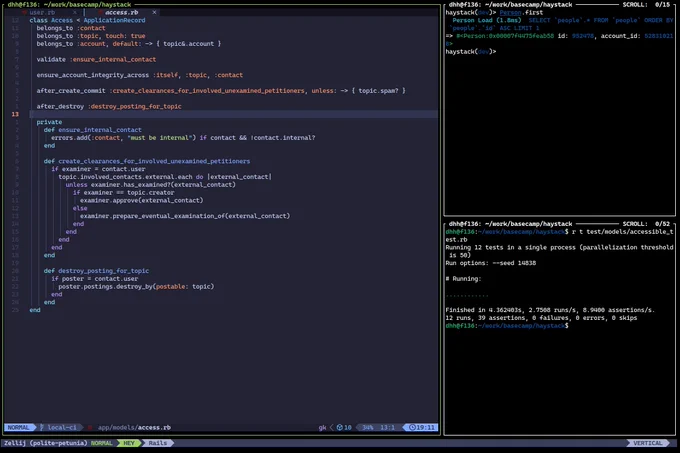Click the Ruby file icon in statusline
Viewport: 680px width, 453px height.
[x=90, y=427]
